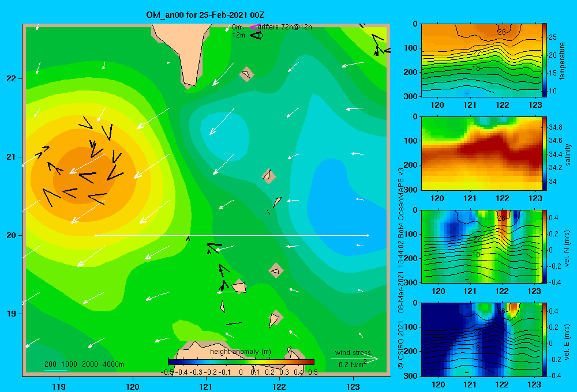Open the salinity depth section panel
Screen dimensions: 577x392
tap(482, 153)
